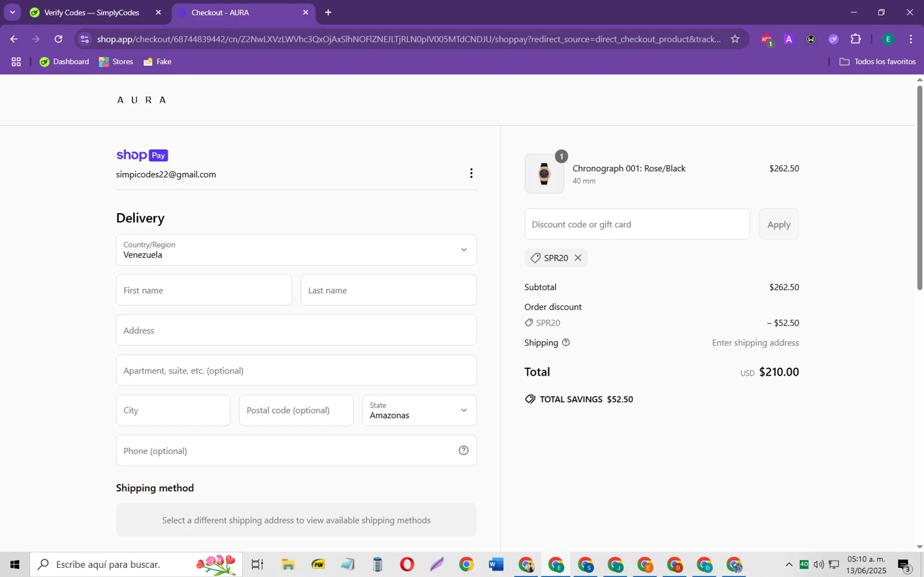This screenshot has height=577, width=924.
Task: Switch to Verify Codes — SimplyCodes tab
Action: [92, 12]
